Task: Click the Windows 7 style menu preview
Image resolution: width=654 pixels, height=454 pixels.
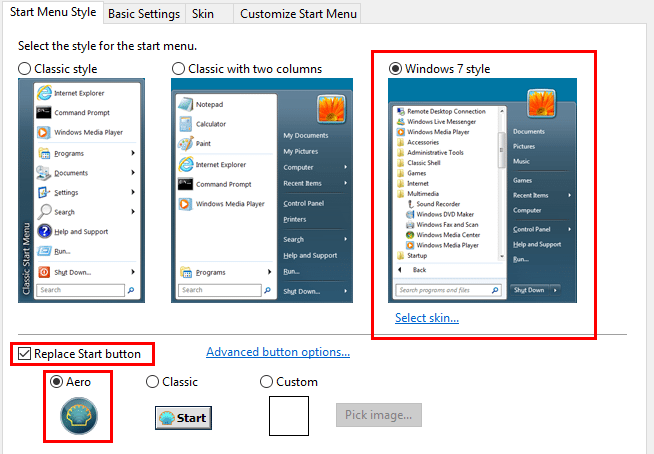Action: point(482,190)
